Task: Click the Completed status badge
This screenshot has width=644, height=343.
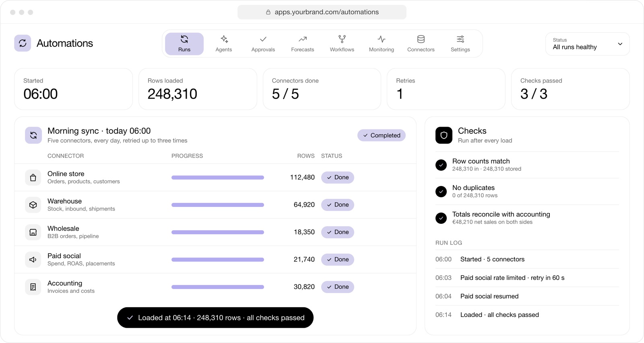Action: point(382,135)
